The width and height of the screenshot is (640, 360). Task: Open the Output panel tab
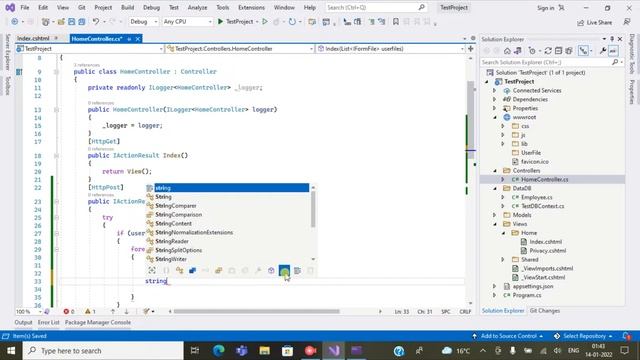(23, 322)
